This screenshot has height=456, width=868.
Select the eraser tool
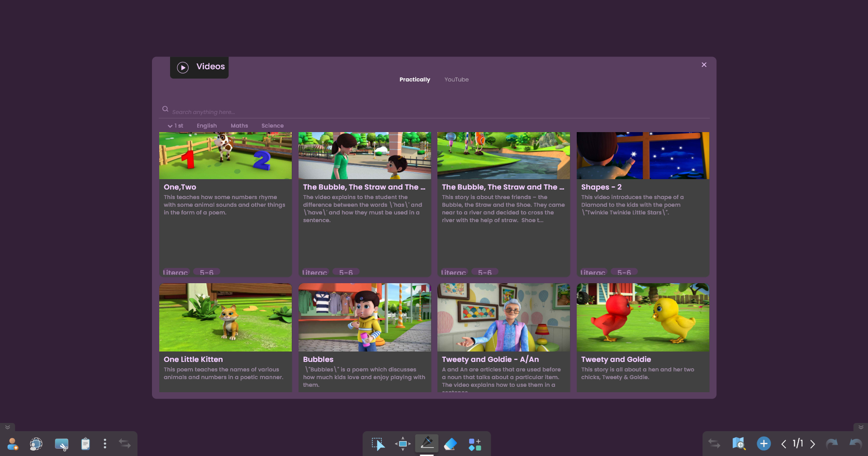(451, 444)
